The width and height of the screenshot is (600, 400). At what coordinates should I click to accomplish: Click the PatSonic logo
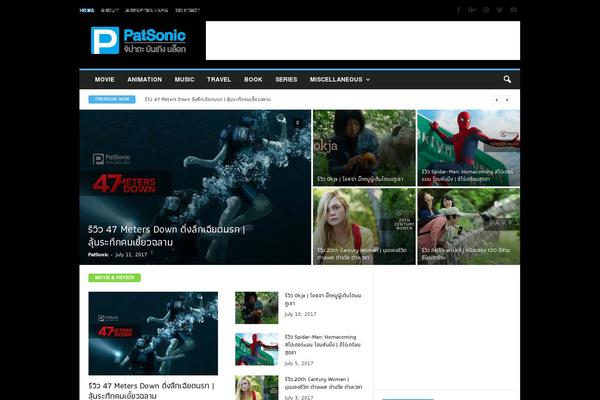(139, 41)
